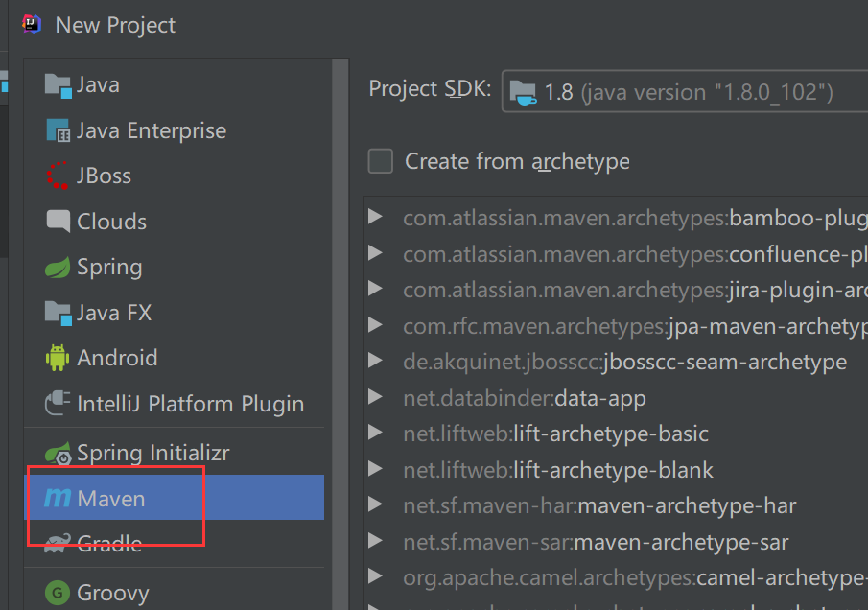The image size is (868, 610).
Task: Expand the net.databinder:data-app archetype
Action: tap(376, 397)
